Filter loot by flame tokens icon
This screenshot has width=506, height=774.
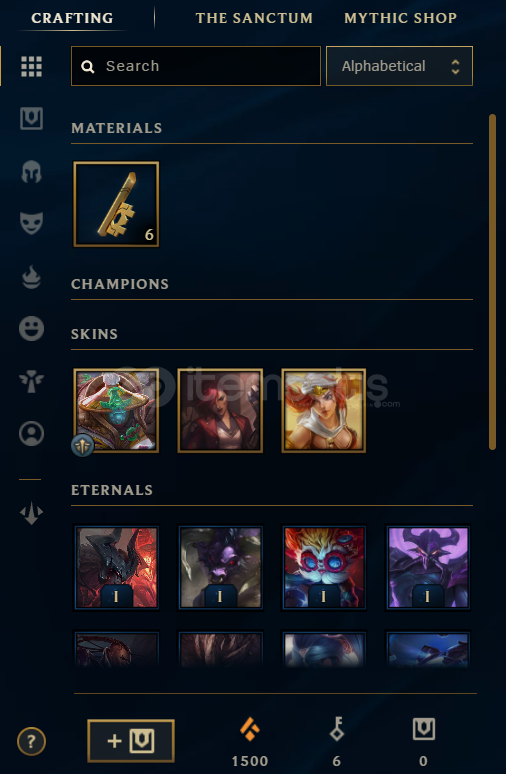31,276
